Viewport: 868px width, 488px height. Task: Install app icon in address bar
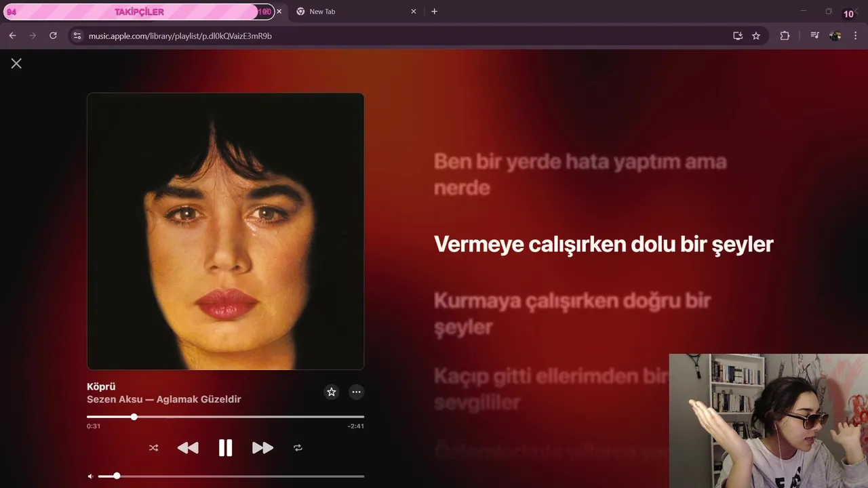738,36
